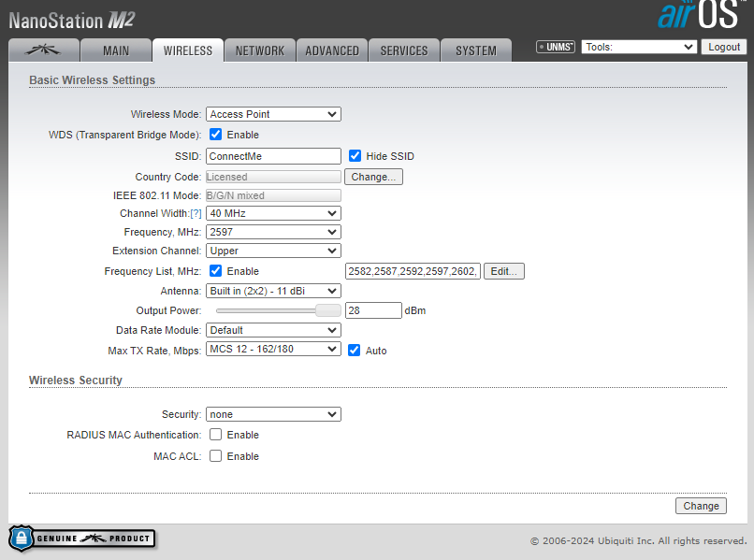Click the Logout button
The height and width of the screenshot is (560, 754).
(x=724, y=47)
